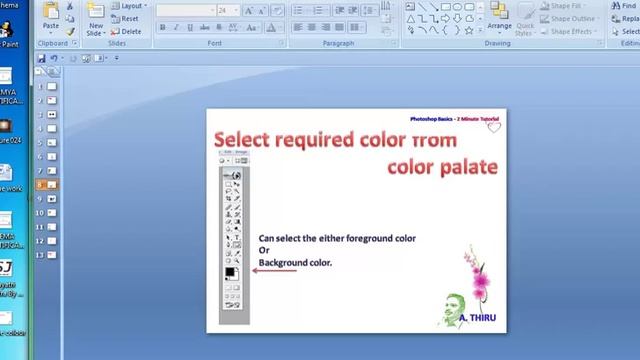The image size is (640, 360).
Task: Open the font size box showing 24
Action: (x=229, y=11)
